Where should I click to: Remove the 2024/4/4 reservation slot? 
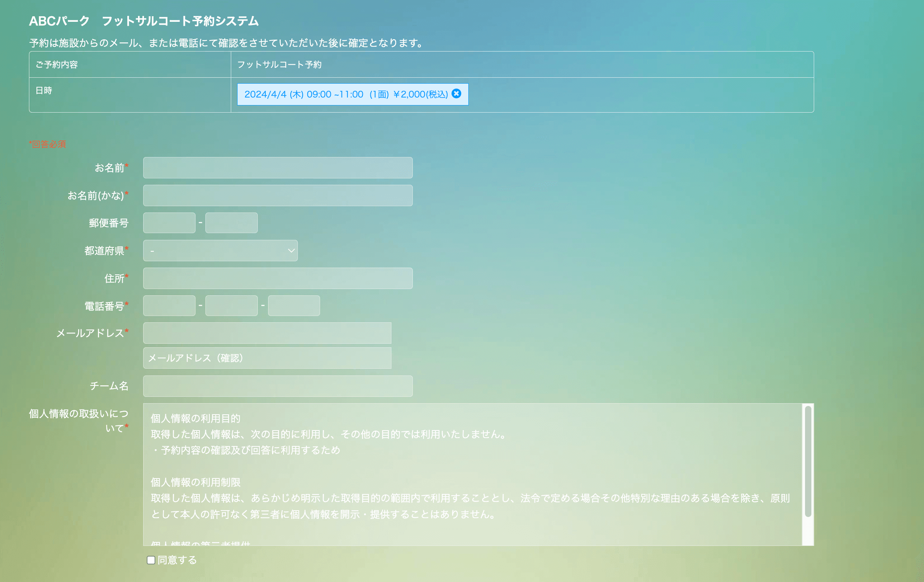tap(456, 94)
